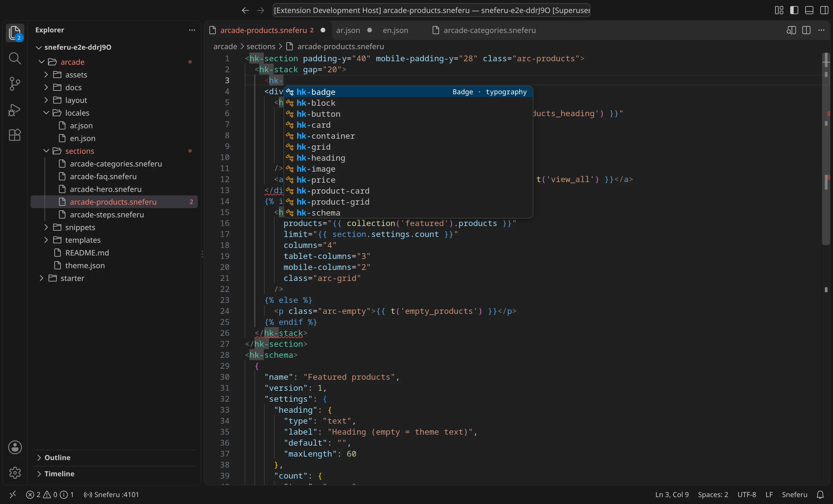
Task: Click line number 28 in gutter
Action: click(225, 355)
